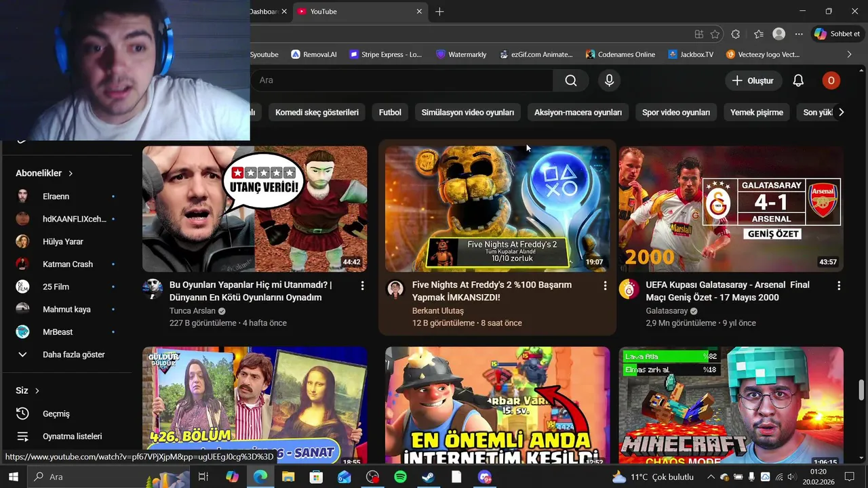This screenshot has height=488, width=868.
Task: Select Spor video oyunları chip
Action: [x=676, y=113]
